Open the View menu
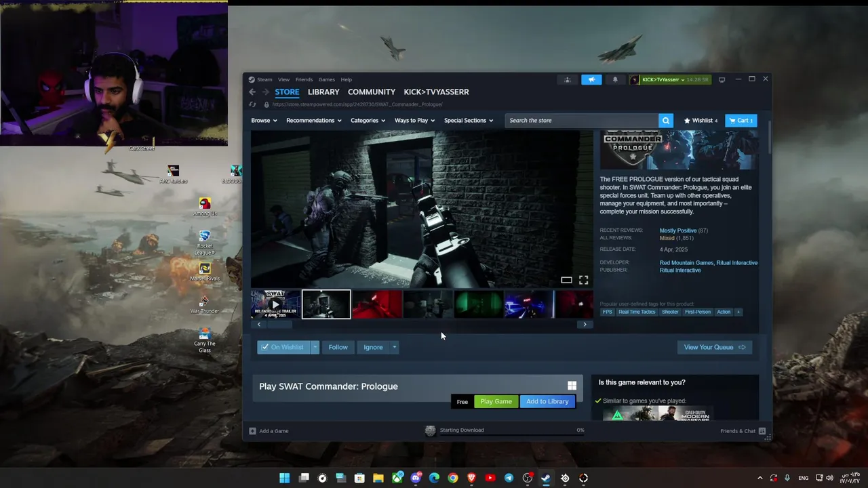Image resolution: width=868 pixels, height=488 pixels. (x=283, y=79)
